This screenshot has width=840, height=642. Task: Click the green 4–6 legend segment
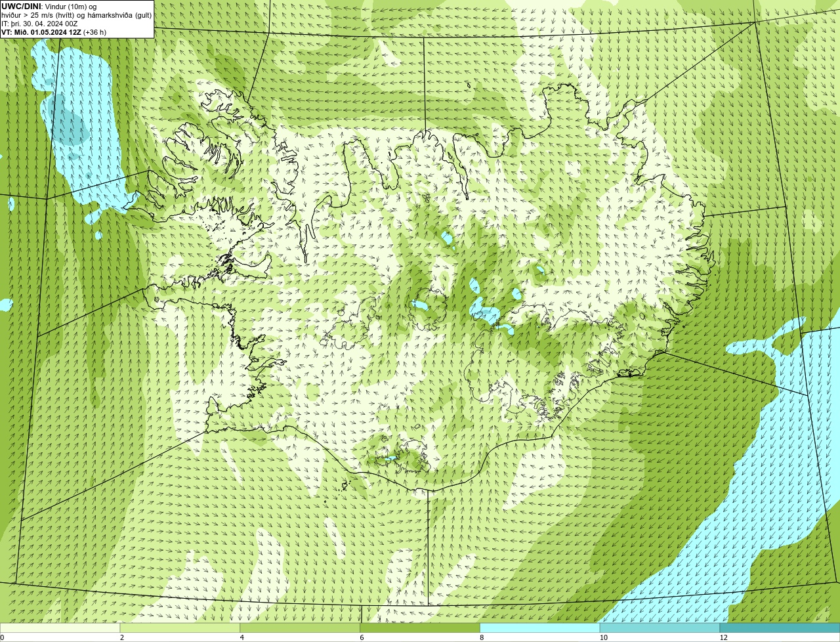300,628
